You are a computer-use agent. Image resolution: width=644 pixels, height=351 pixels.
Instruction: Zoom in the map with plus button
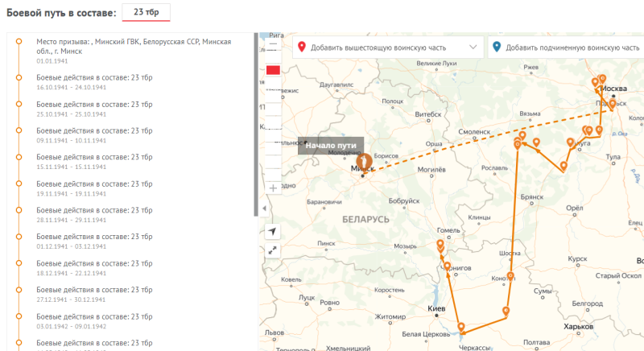[x=273, y=188]
